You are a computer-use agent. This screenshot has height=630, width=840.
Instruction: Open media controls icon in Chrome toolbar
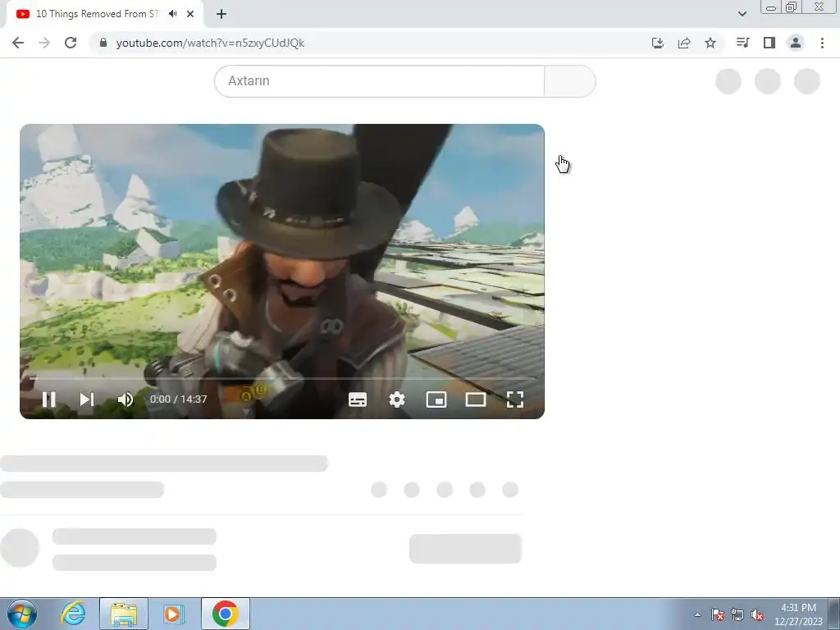click(742, 43)
